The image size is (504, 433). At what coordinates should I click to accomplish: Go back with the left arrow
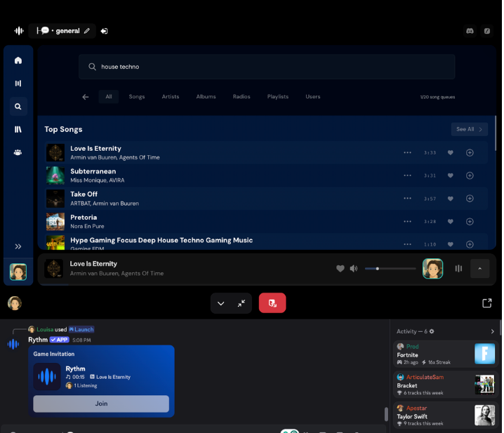(86, 97)
